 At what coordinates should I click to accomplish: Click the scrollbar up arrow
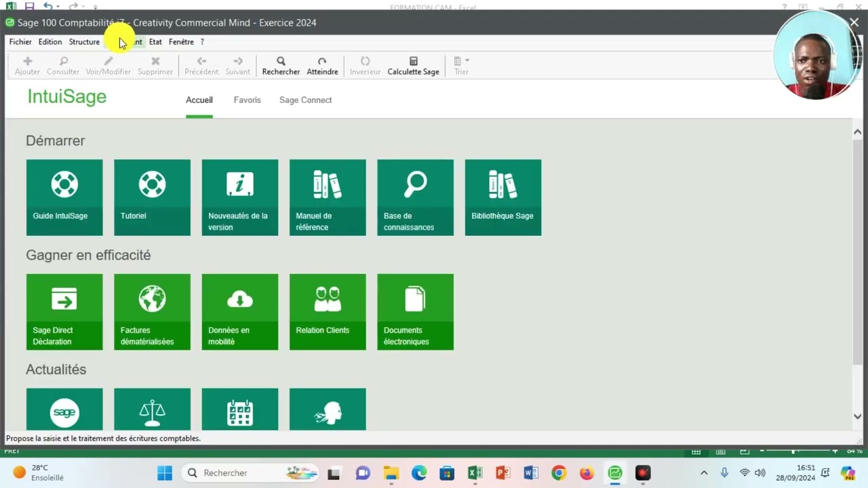(857, 132)
